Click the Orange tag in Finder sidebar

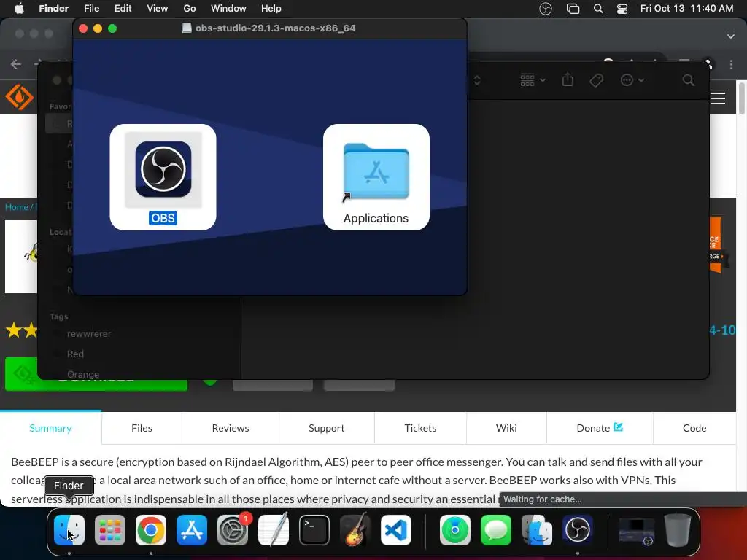pyautogui.click(x=83, y=374)
